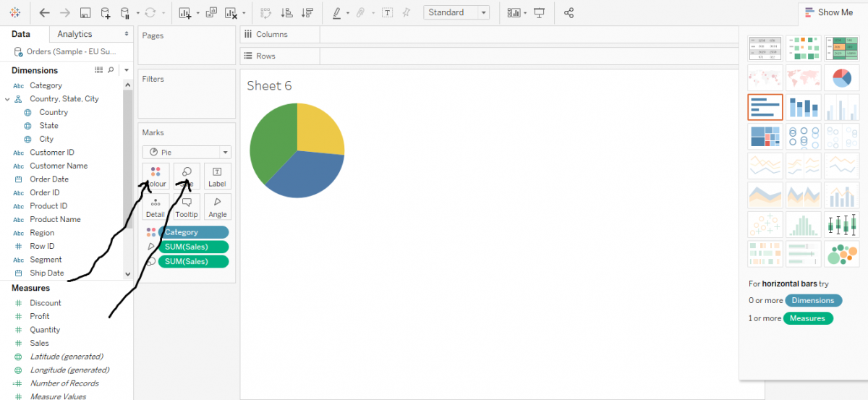Click the group members paperclip icon
Screen dimensions: 868x400
(x=360, y=13)
